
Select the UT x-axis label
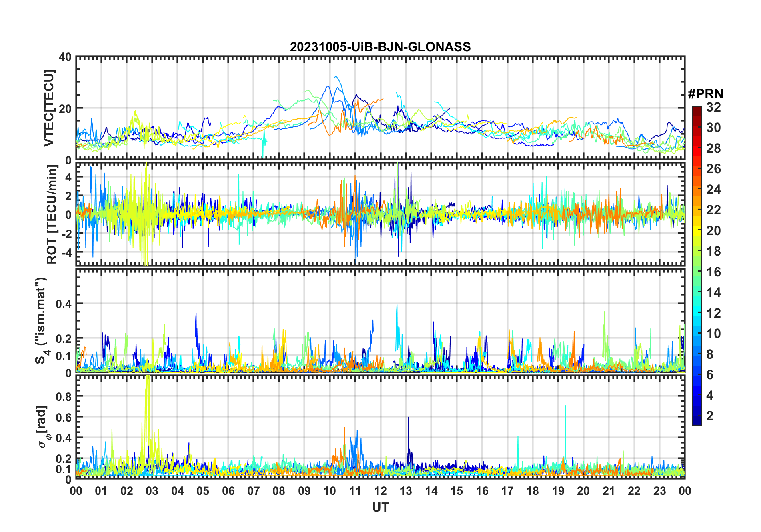pos(380,507)
